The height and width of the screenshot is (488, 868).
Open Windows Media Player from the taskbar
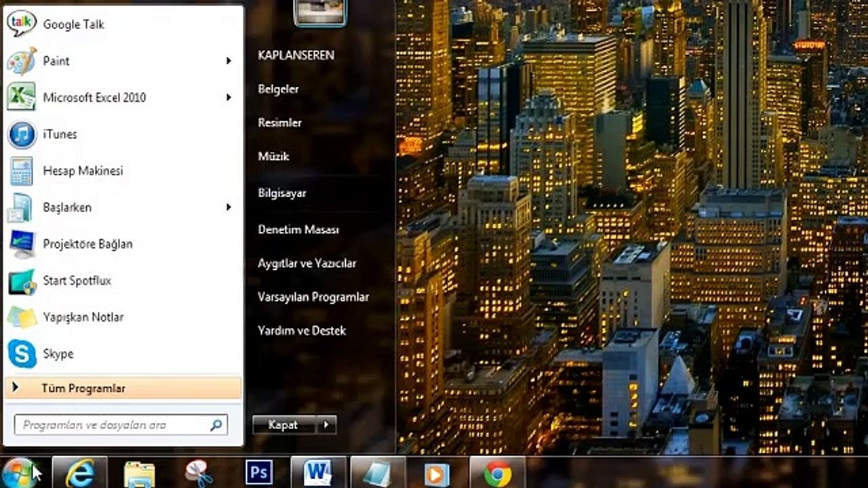coord(437,472)
